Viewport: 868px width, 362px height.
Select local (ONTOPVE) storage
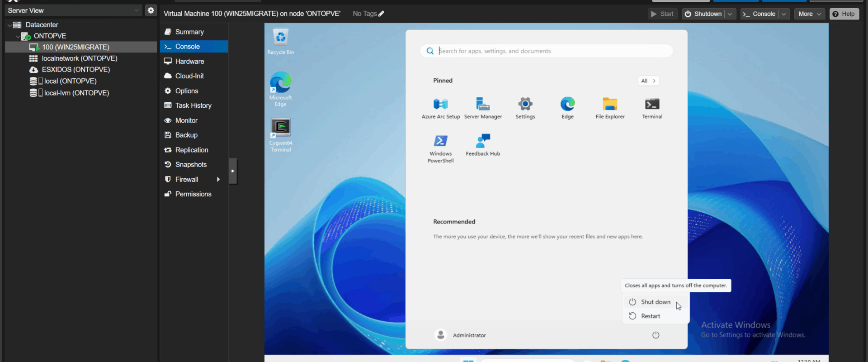[81, 81]
